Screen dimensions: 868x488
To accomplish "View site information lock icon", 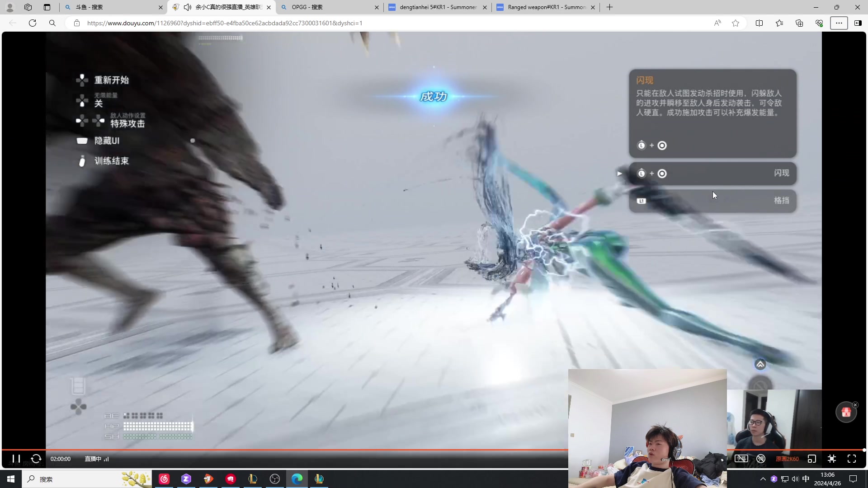I will [x=77, y=23].
